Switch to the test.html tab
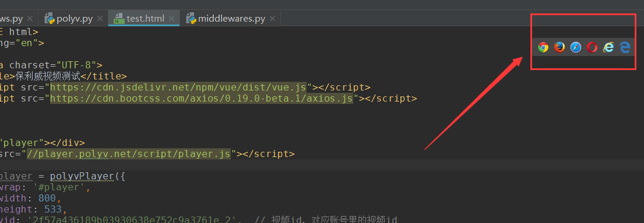Image resolution: width=644 pixels, height=223 pixels. (144, 19)
